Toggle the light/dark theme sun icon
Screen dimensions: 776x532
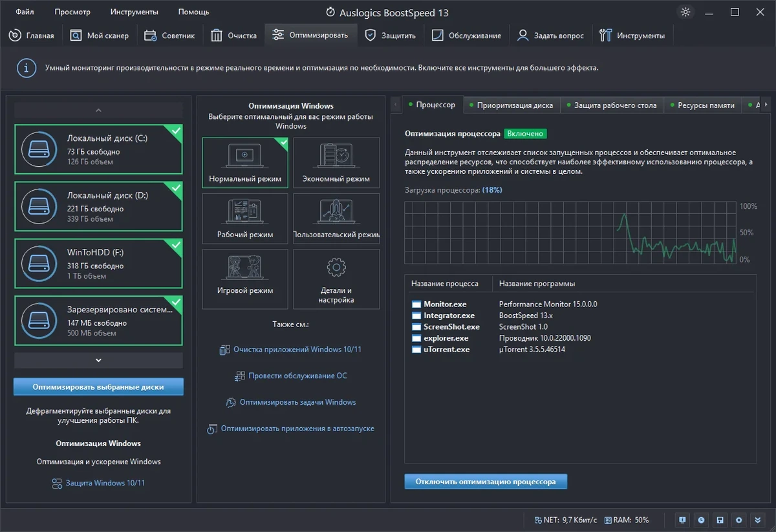685,12
